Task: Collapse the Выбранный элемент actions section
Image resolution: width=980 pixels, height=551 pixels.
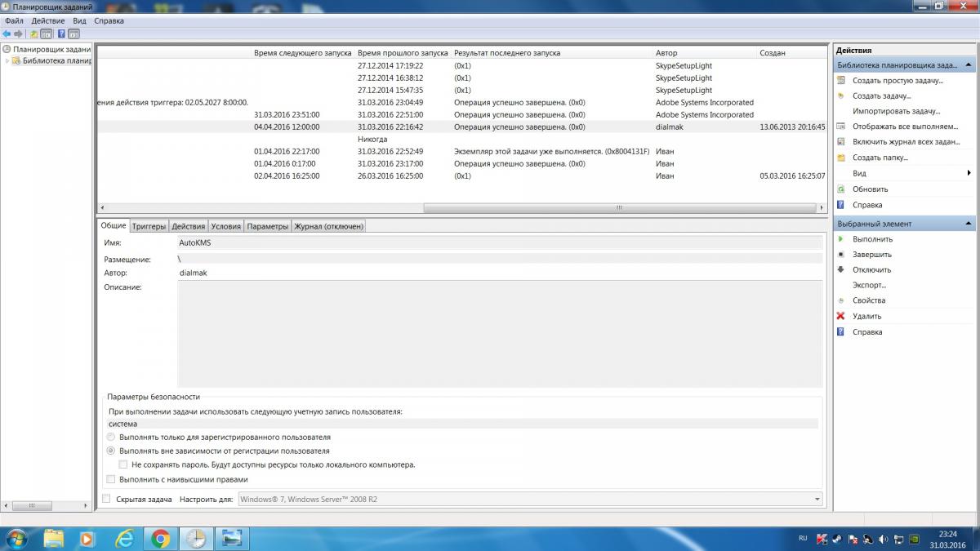Action: pos(969,224)
